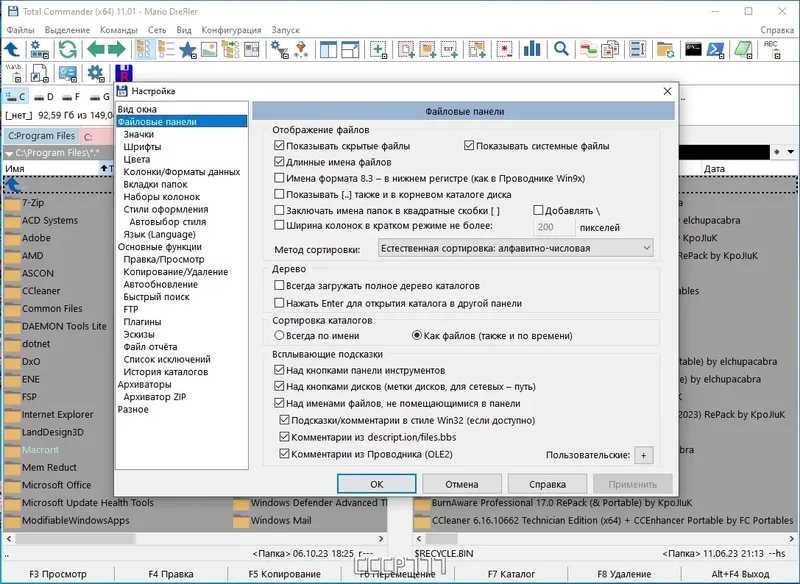Click the OK button in Настройка dialog
The image size is (800, 584).
pos(377,484)
